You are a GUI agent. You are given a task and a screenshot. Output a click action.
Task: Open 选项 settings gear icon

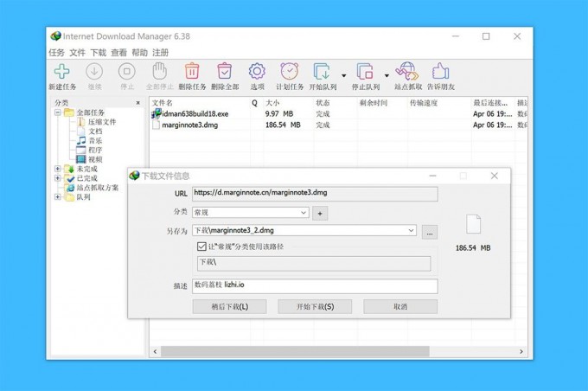pos(257,73)
